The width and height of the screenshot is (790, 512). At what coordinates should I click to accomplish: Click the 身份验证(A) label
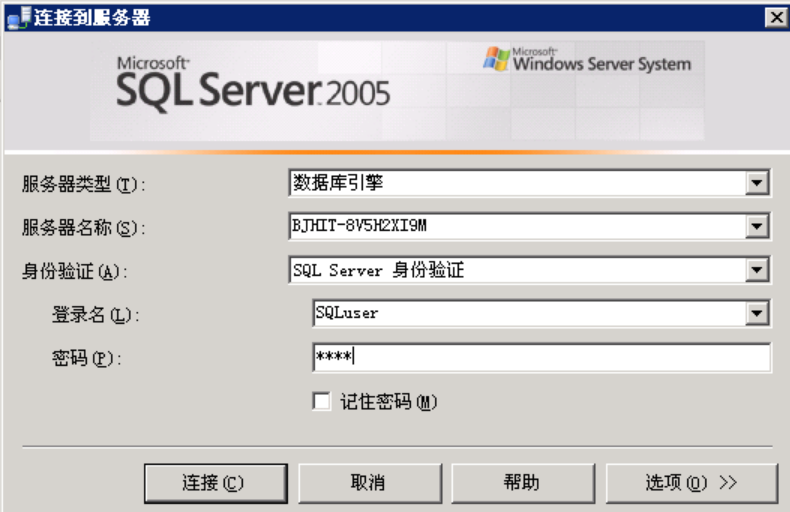tap(75, 272)
